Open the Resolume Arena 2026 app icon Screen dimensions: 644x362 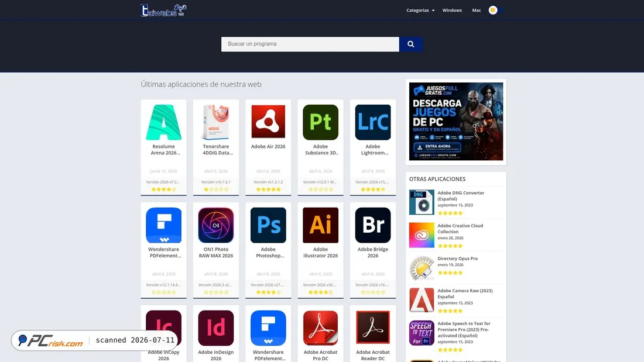click(163, 122)
